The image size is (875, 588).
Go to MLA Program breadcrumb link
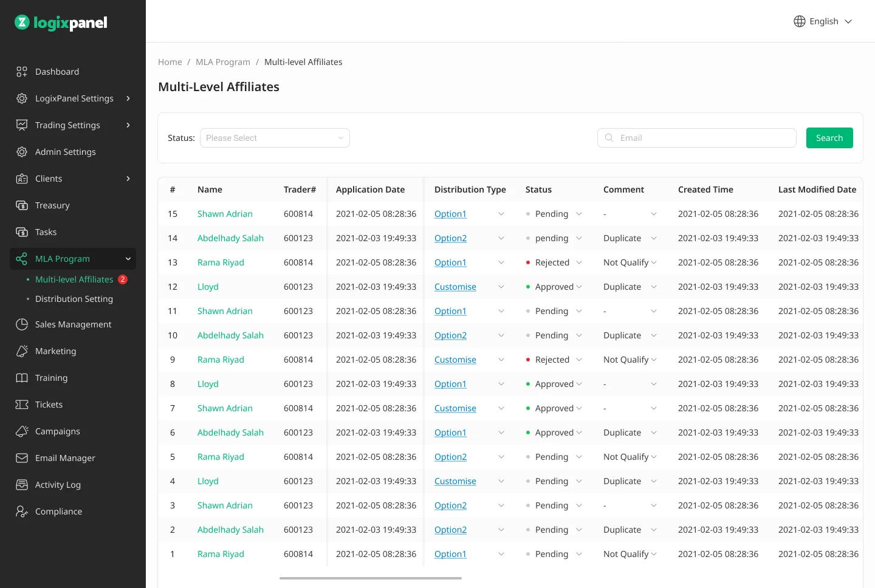tap(223, 62)
